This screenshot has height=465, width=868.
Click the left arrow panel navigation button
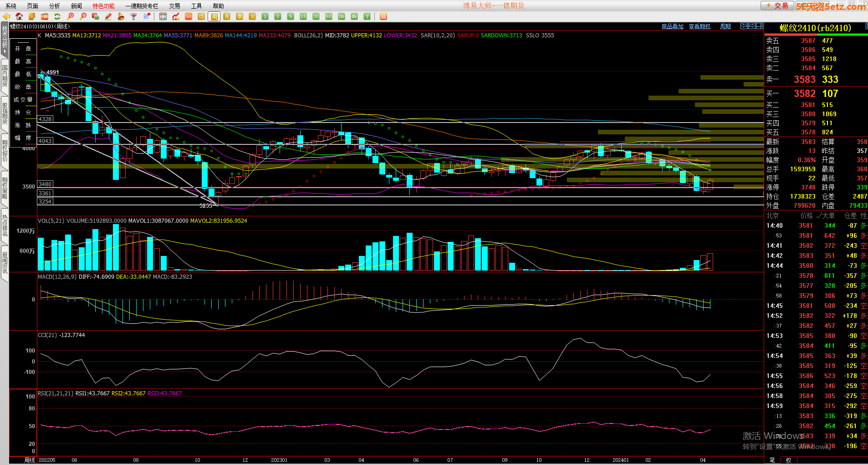click(x=744, y=26)
